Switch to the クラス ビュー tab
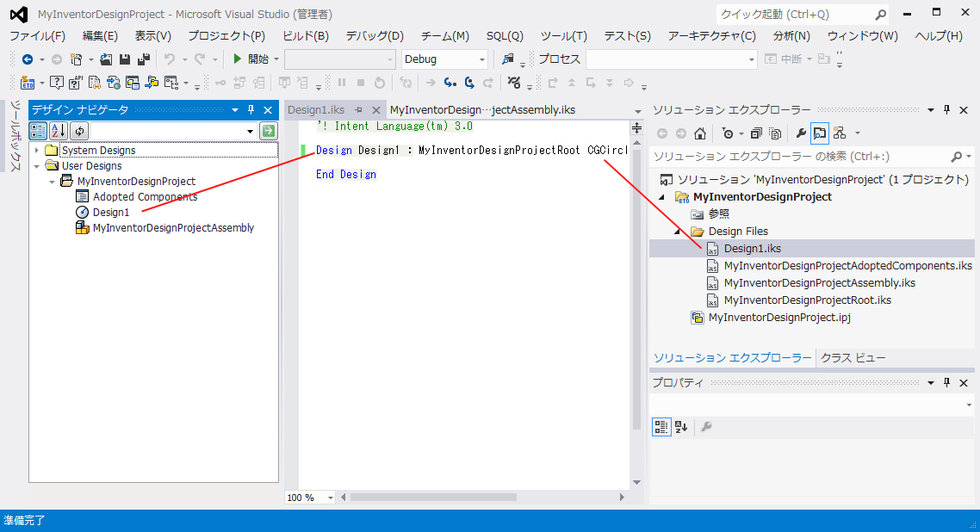Screen dimensions: 980x532 pyautogui.click(x=853, y=358)
